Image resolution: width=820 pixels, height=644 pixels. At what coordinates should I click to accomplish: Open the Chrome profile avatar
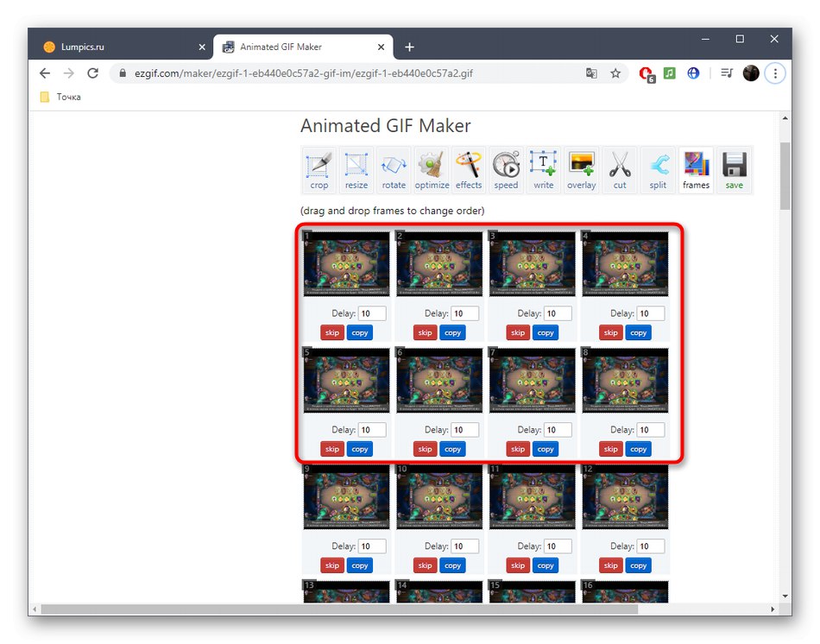coord(751,73)
